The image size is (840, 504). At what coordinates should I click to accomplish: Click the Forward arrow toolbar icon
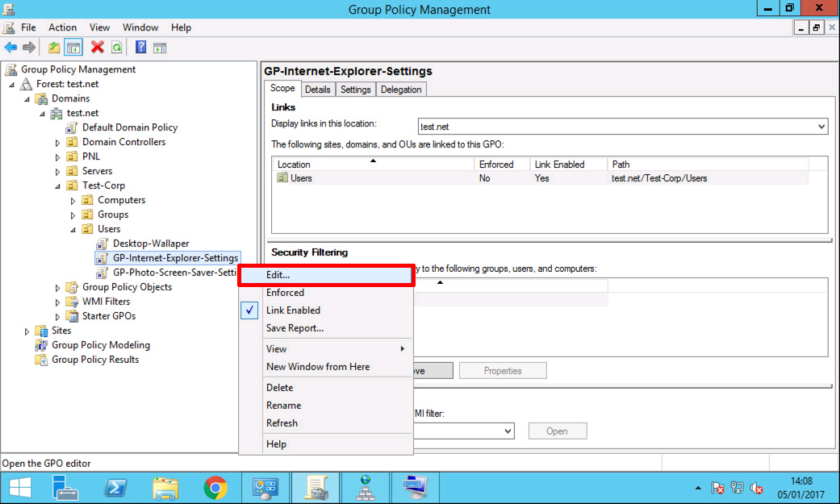29,48
